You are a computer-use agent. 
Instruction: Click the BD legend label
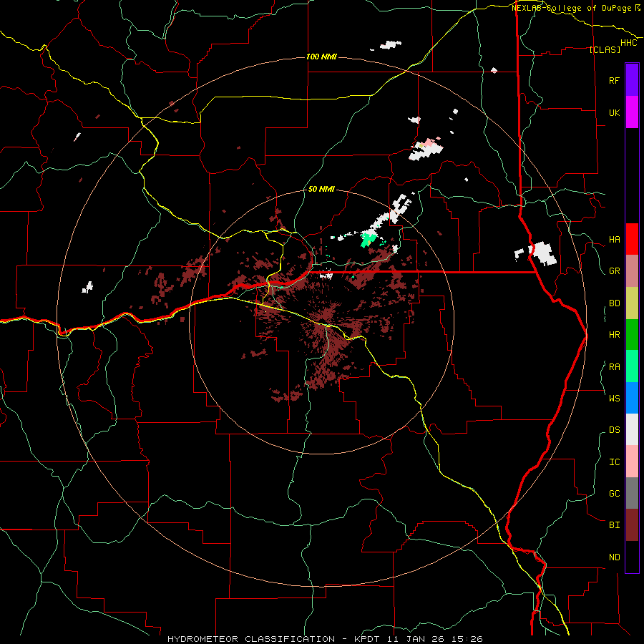coord(614,303)
